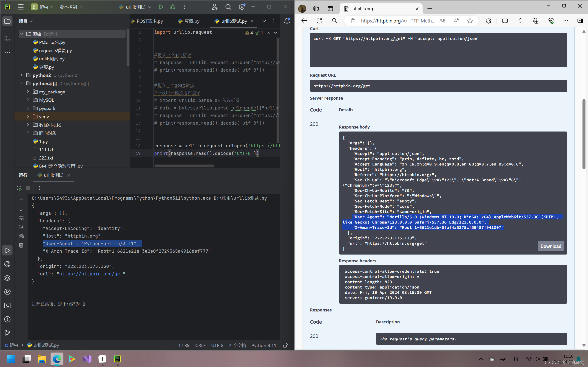Open 爬虫 project dropdown
Viewport: 588px width, 367px height.
(42, 7)
